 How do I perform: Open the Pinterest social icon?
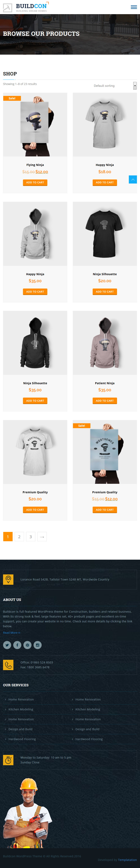click(27, 645)
